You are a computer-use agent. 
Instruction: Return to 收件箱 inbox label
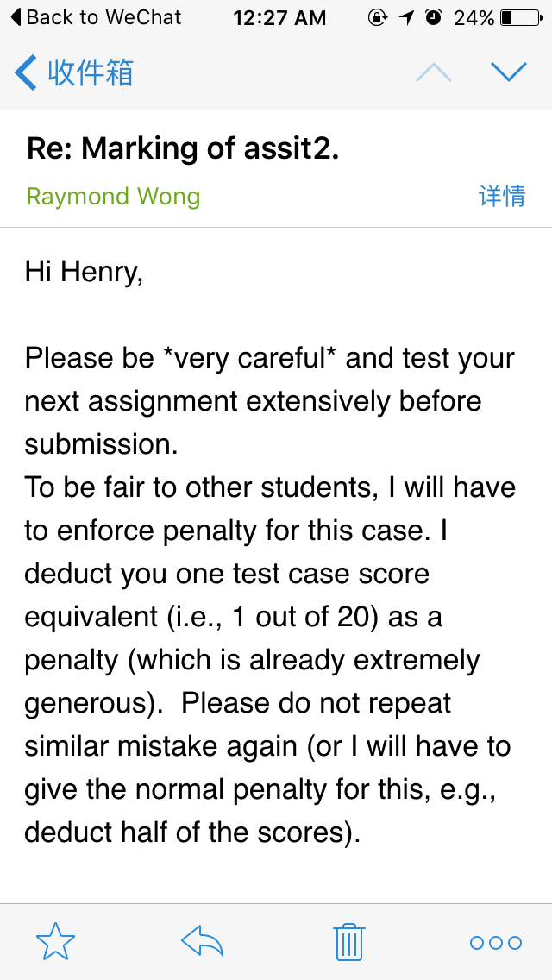pyautogui.click(x=91, y=73)
